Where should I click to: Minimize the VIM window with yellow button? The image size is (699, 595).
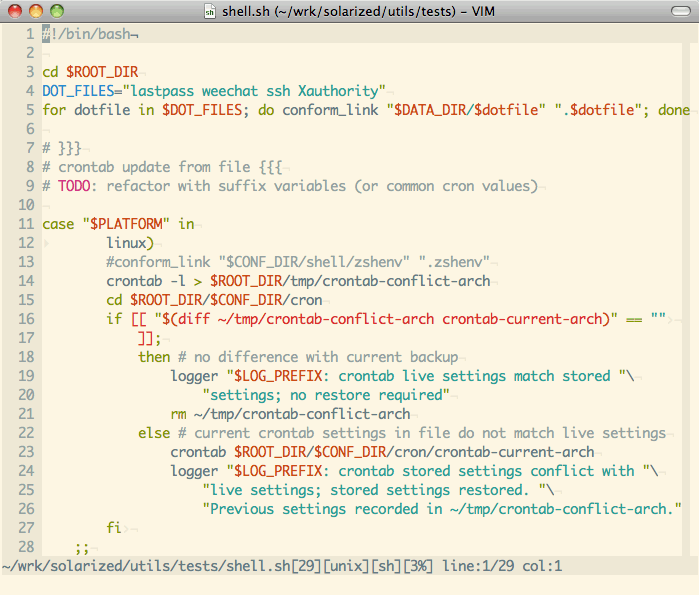click(x=35, y=11)
